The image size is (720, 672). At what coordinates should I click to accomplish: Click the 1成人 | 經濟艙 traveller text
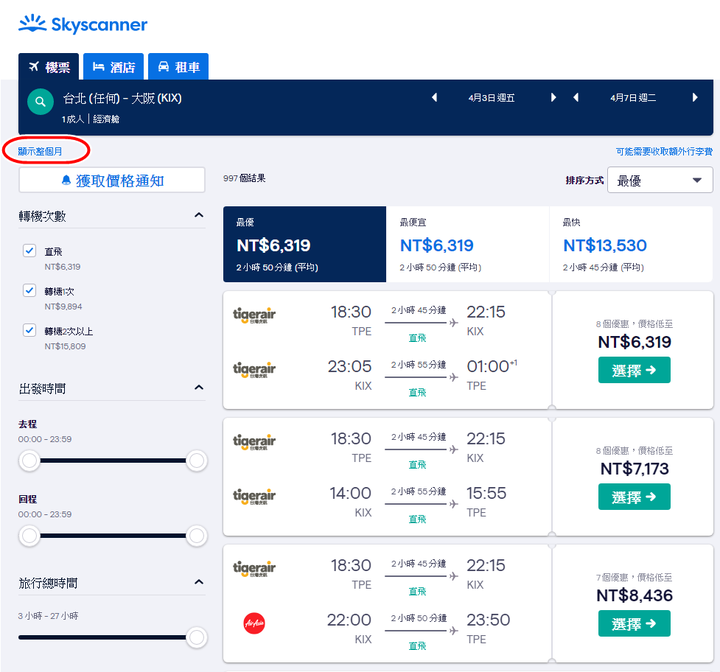(90, 119)
